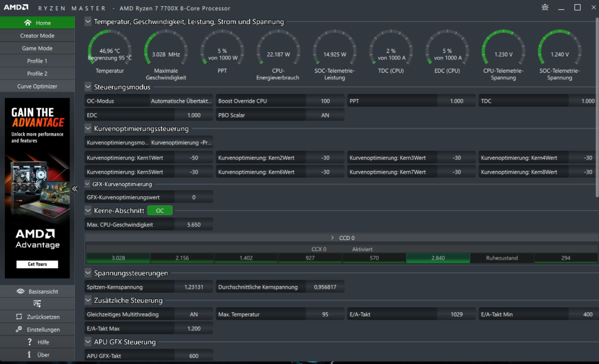This screenshot has width=599, height=364.
Task: Click core bar showing 2.840 MHz
Action: pos(438,258)
